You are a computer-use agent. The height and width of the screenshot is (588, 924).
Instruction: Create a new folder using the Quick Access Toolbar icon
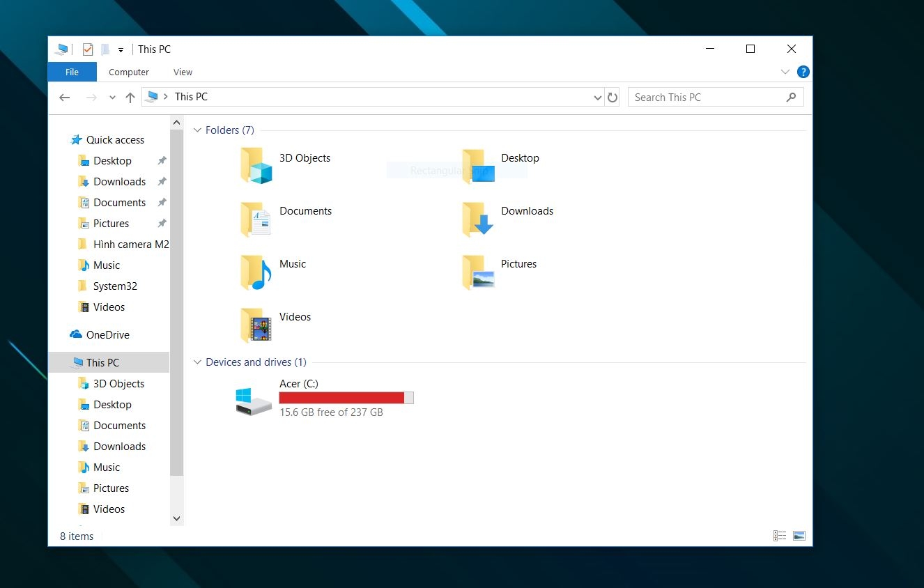coord(105,49)
